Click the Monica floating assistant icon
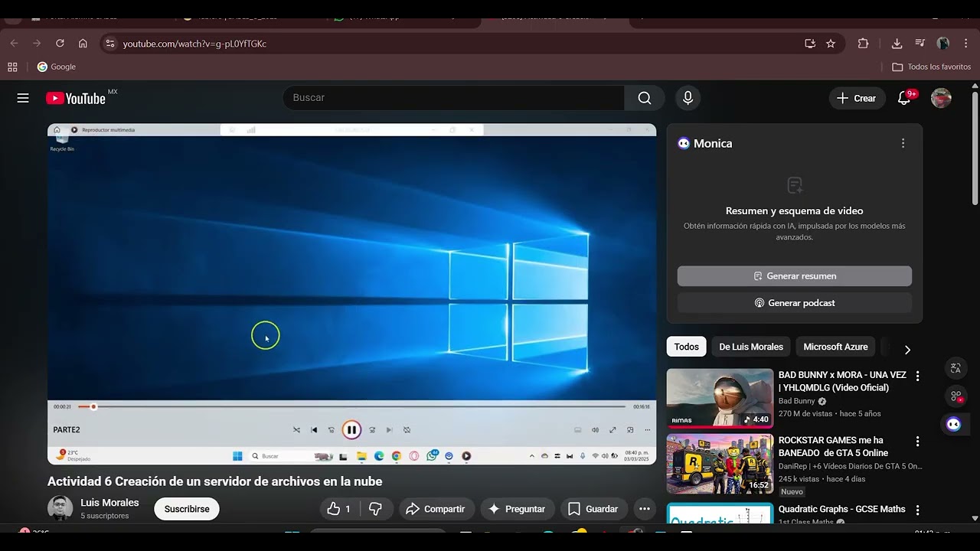 click(954, 424)
